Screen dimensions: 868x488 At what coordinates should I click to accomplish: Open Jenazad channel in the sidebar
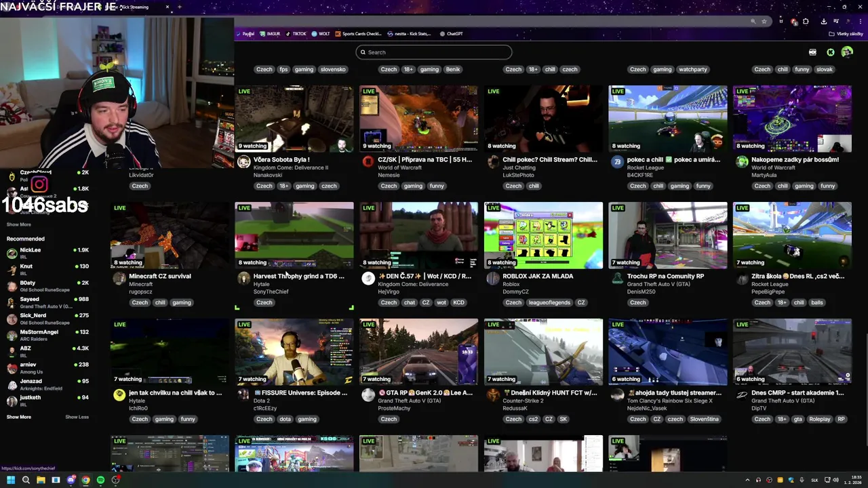point(47,384)
